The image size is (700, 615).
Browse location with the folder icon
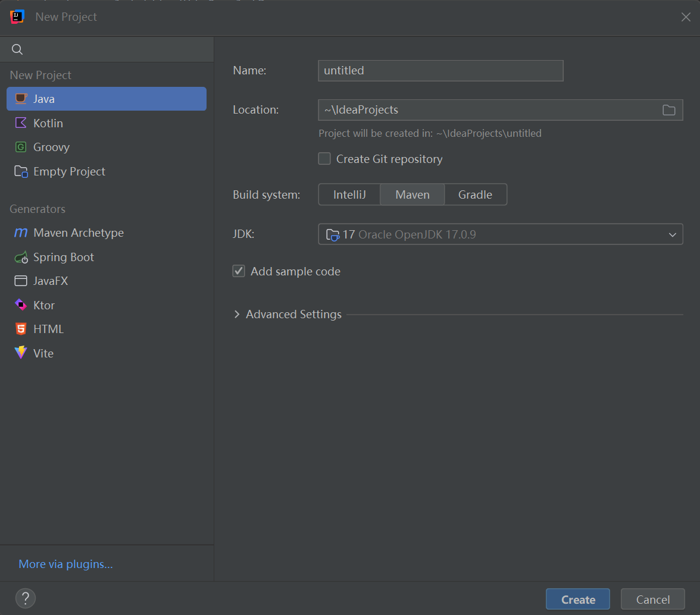pyautogui.click(x=668, y=109)
